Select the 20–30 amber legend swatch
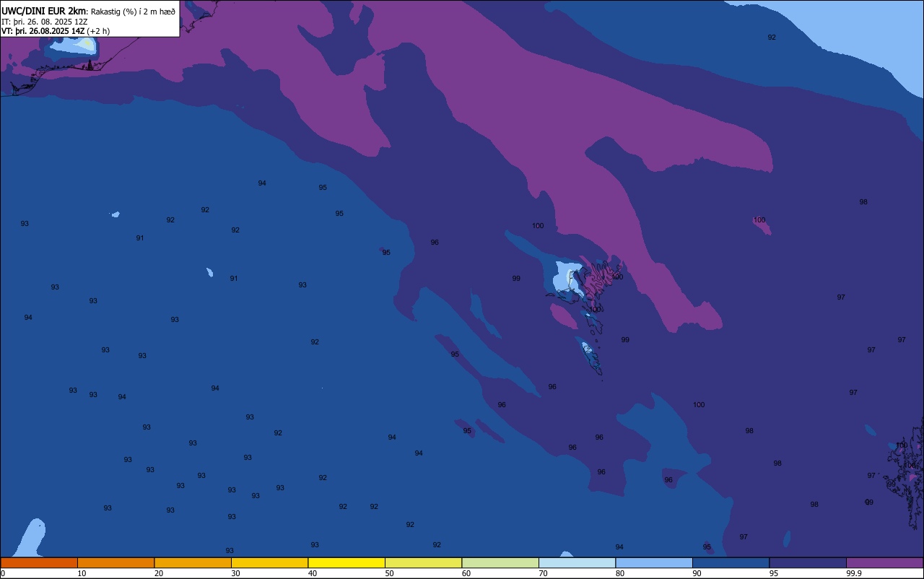This screenshot has width=924, height=579. tap(193, 562)
